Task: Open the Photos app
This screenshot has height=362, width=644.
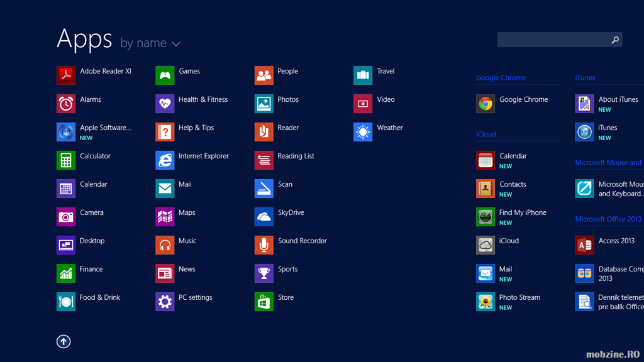Action: 277,104
